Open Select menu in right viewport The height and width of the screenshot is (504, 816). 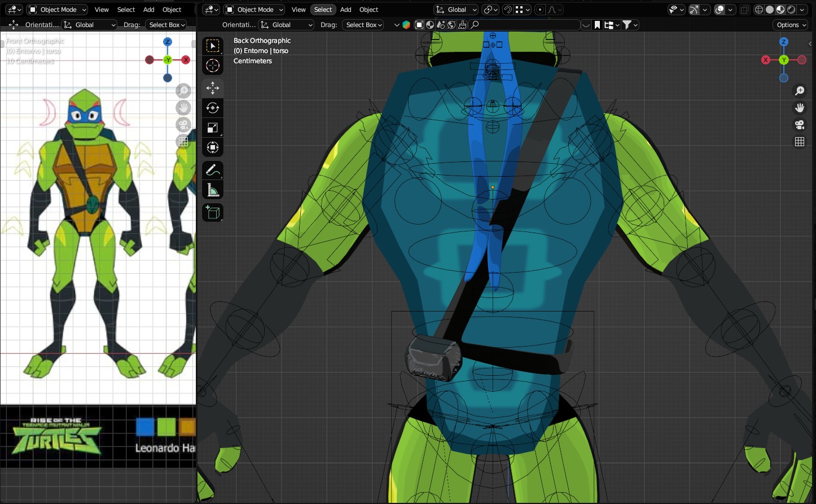point(323,10)
